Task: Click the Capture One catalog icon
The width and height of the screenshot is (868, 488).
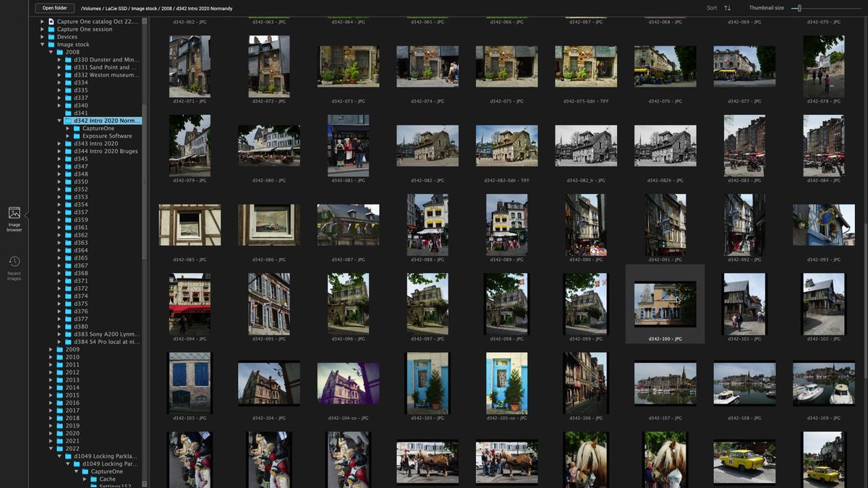Action: 51,22
